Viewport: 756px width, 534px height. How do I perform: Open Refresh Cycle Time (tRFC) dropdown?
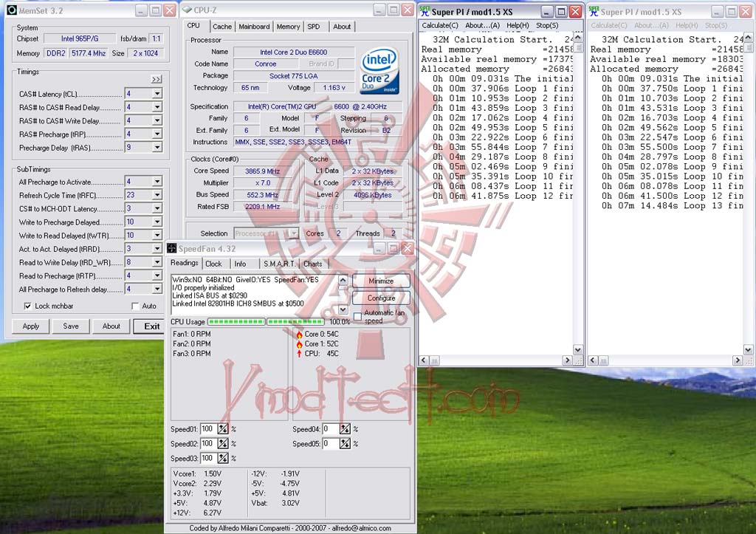[157, 195]
